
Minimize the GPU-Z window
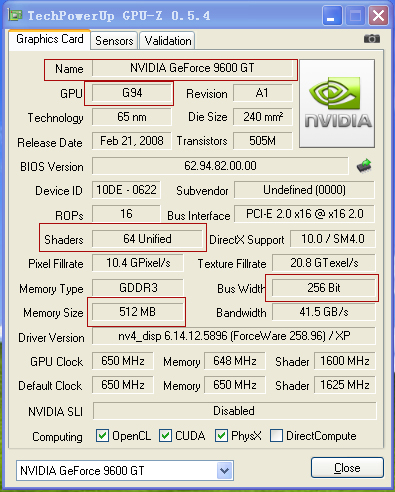click(332, 16)
